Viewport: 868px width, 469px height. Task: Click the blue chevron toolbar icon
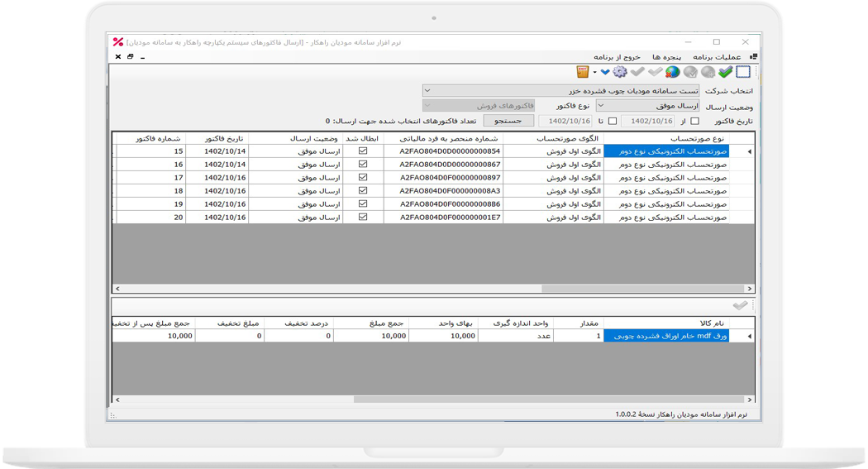point(604,72)
